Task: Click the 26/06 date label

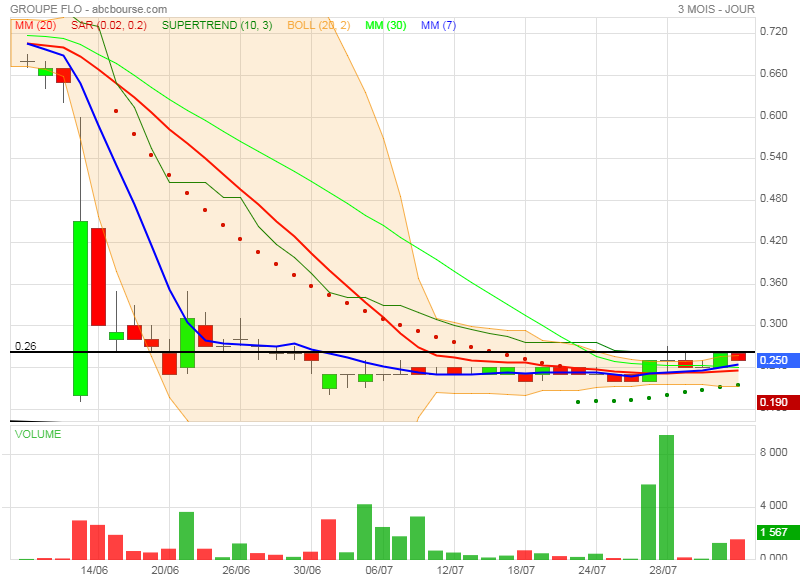Action: 236,570
